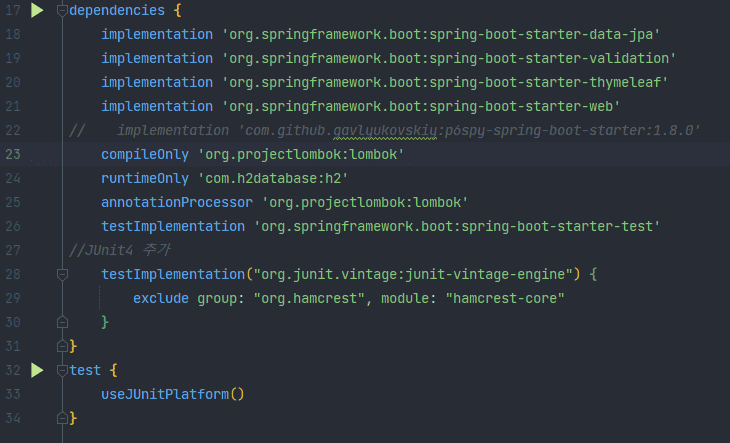This screenshot has width=730, height=443.
Task: Click the annotationProcessor keyword
Action: tap(177, 202)
